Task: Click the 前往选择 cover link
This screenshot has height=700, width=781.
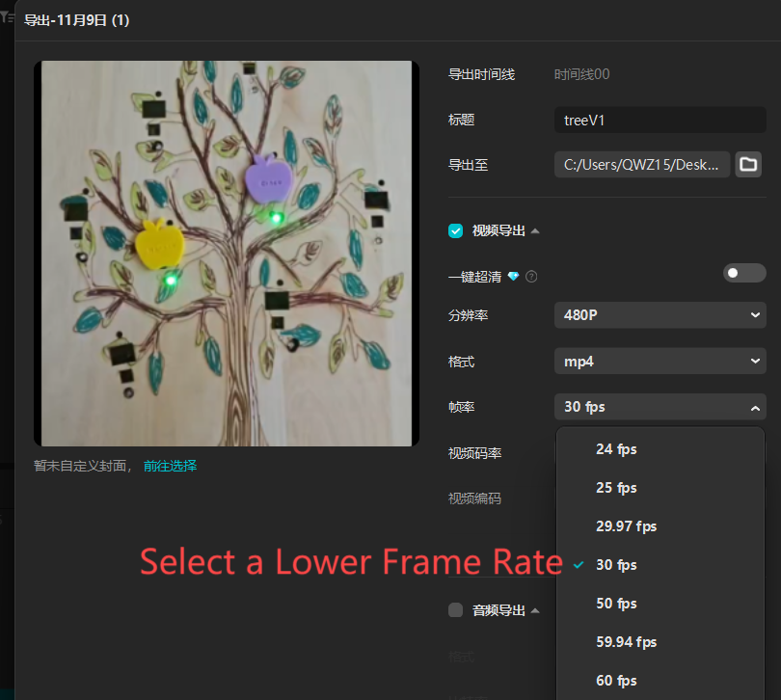Action: point(171,466)
